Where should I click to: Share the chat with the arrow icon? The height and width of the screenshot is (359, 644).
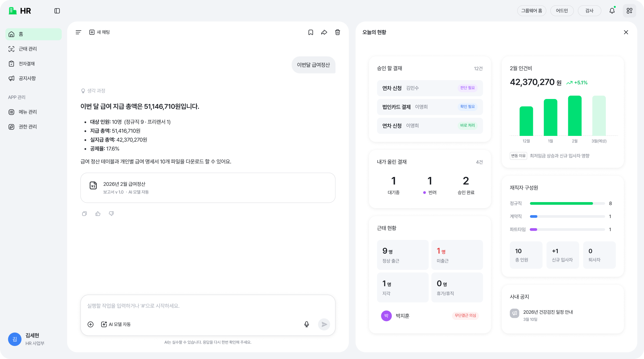click(x=324, y=32)
